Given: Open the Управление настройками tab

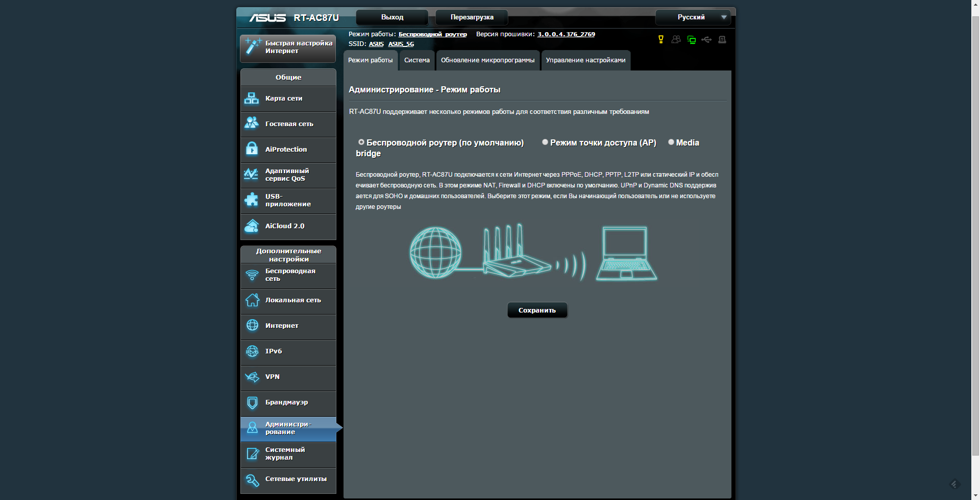Looking at the screenshot, I should click(585, 60).
